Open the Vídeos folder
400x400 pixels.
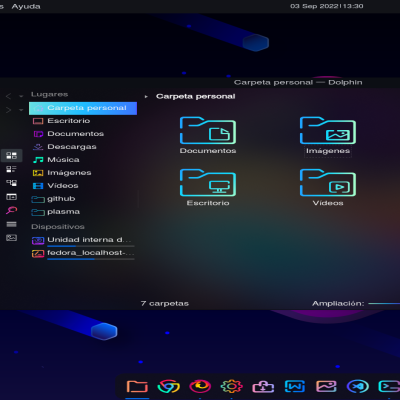tap(328, 188)
